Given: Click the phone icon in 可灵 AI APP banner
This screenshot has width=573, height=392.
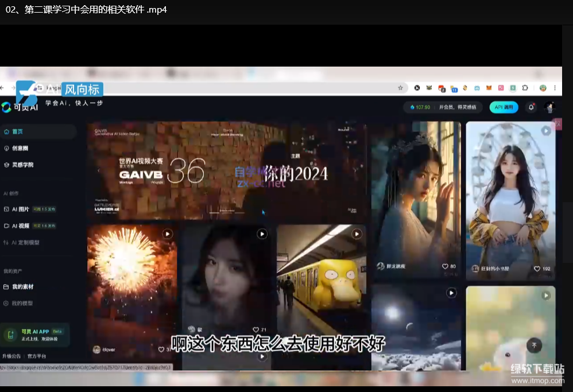Looking at the screenshot, I should pos(10,335).
